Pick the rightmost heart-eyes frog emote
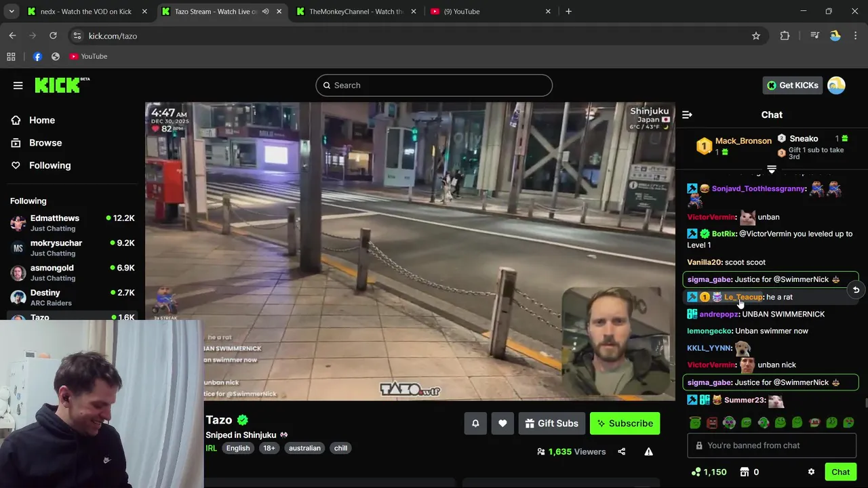 click(848, 423)
